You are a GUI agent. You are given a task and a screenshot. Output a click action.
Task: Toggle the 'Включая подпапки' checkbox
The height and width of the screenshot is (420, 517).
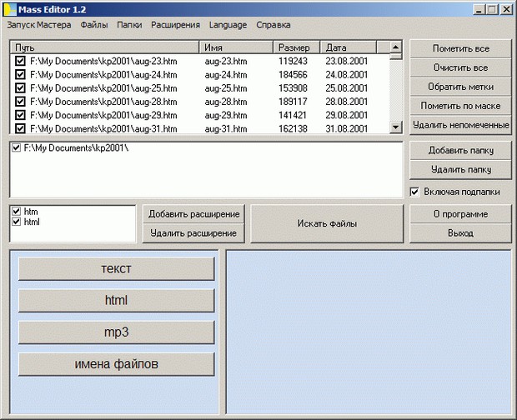(415, 192)
